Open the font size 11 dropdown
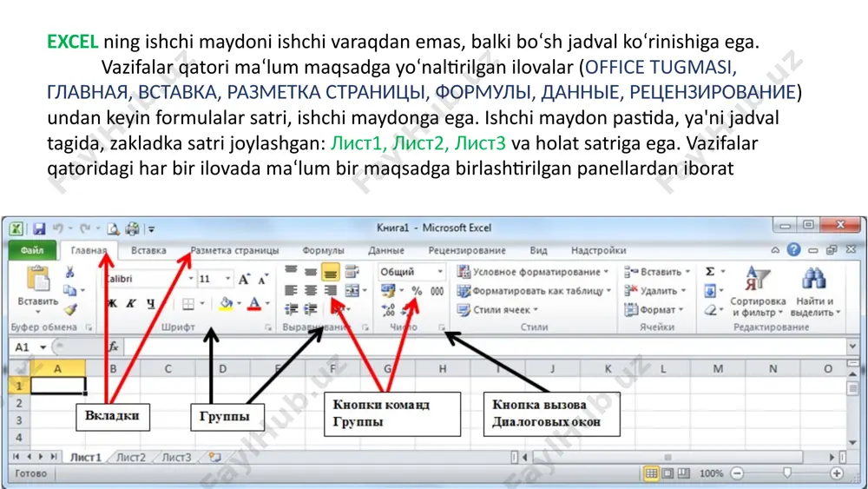The image size is (868, 489). (x=227, y=279)
